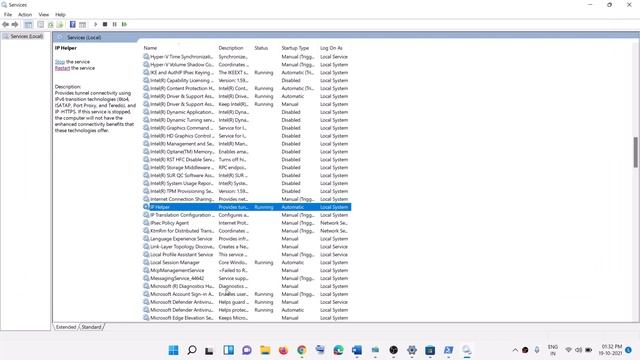Open the Action menu
The width and height of the screenshot is (640, 360).
tap(25, 14)
